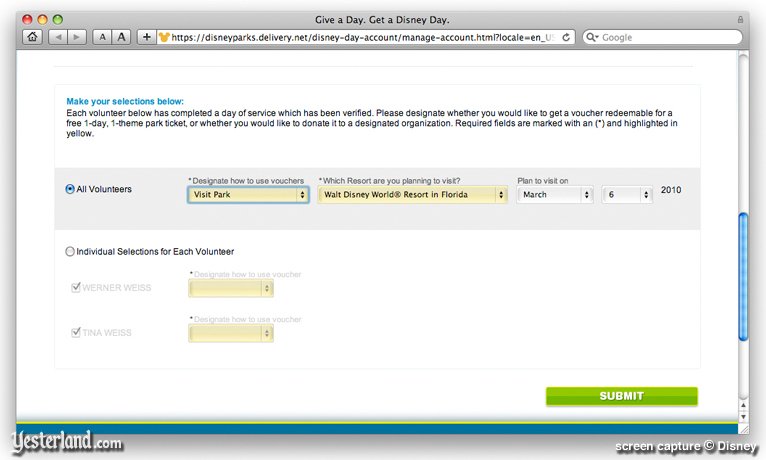
Task: Click the address bar URL field
Action: [x=365, y=37]
